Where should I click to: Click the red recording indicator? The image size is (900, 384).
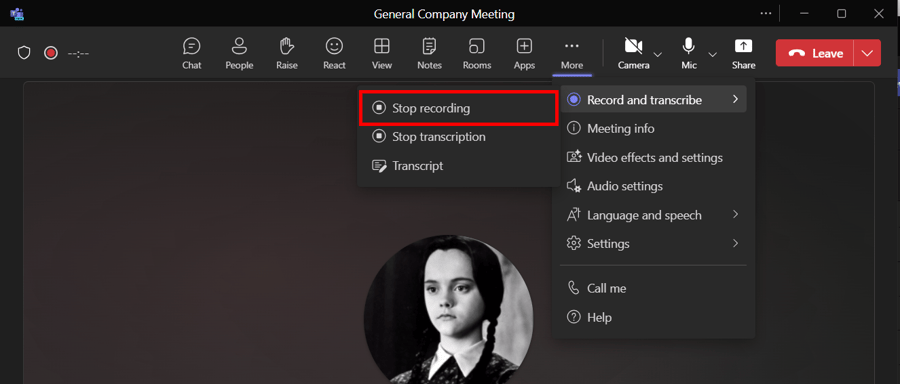pyautogui.click(x=51, y=53)
